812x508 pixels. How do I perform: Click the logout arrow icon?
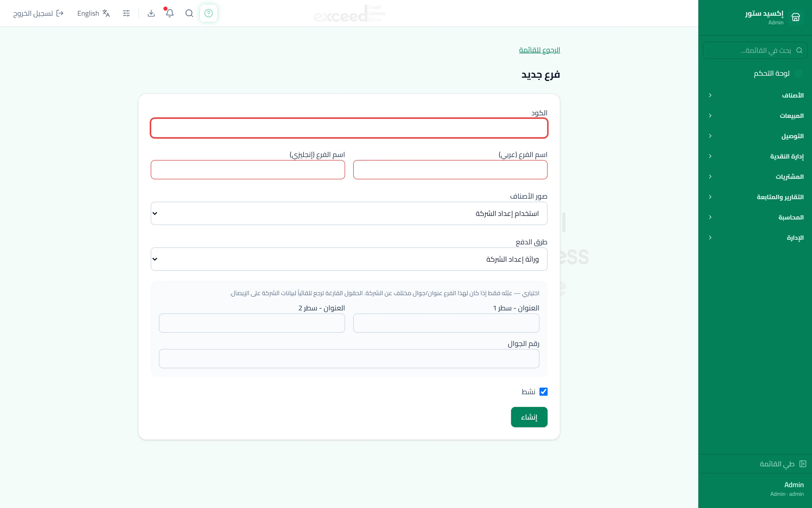click(60, 13)
